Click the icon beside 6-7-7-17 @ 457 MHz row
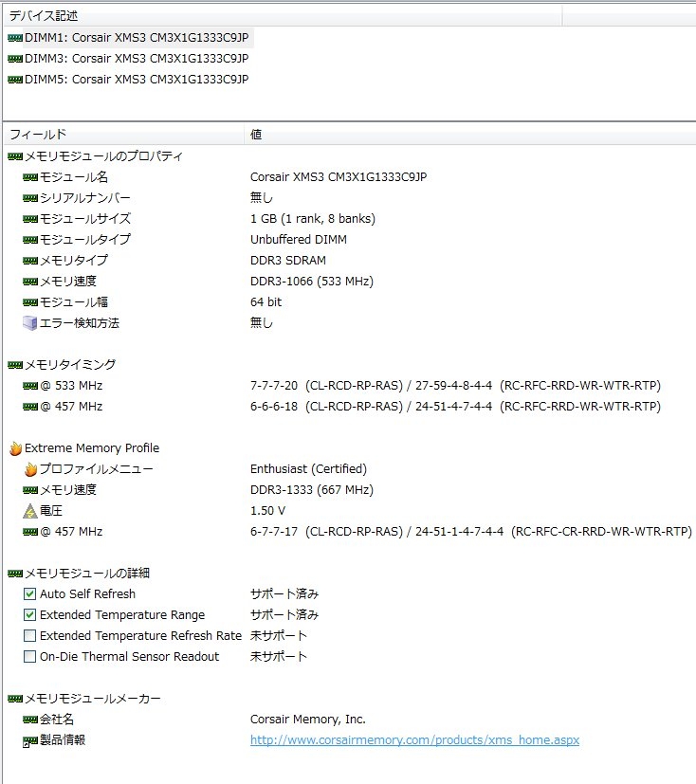 tap(30, 532)
